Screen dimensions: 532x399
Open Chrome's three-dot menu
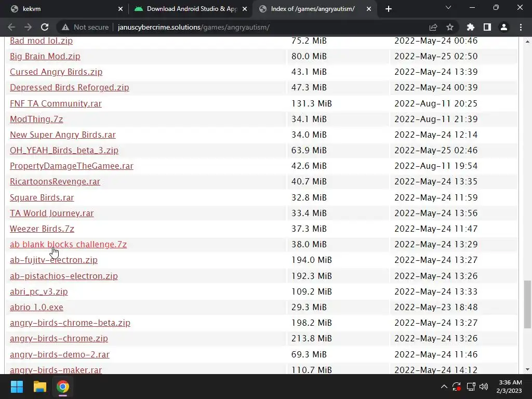point(521,27)
